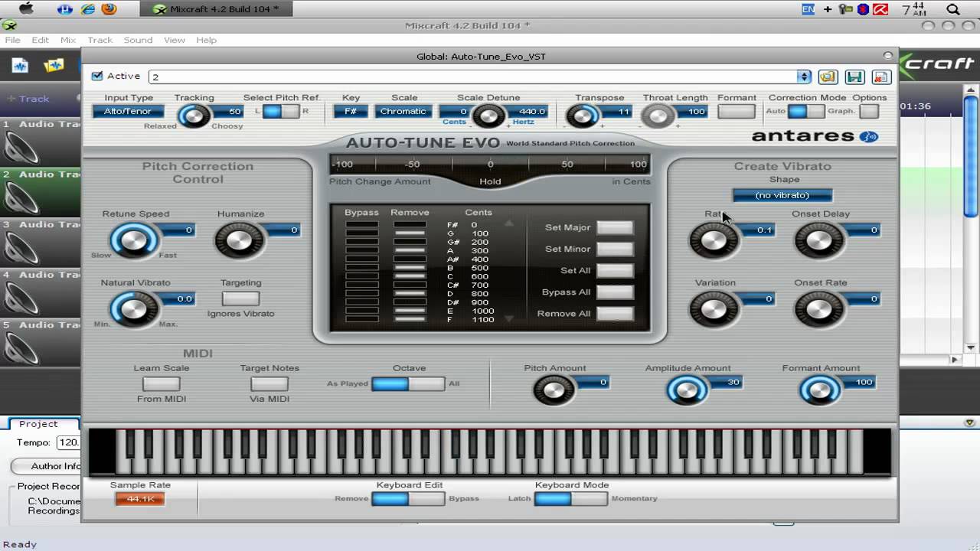Open the vibrato Shape (no vibrato) dropdown
Screen dimensions: 980x551
(782, 195)
